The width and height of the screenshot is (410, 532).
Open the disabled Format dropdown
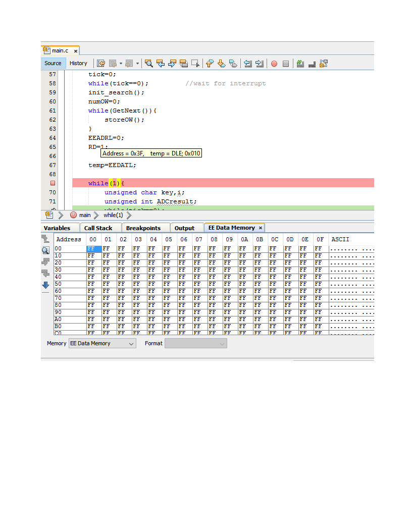[x=196, y=343]
